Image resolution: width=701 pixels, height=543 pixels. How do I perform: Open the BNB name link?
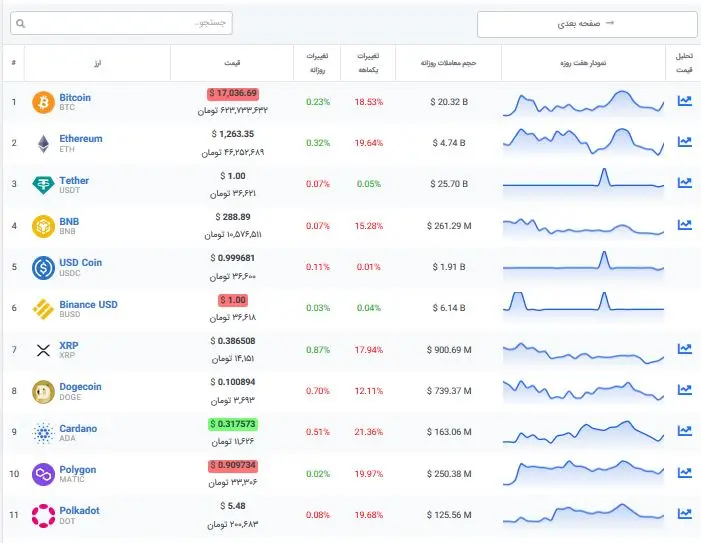pyautogui.click(x=69, y=222)
